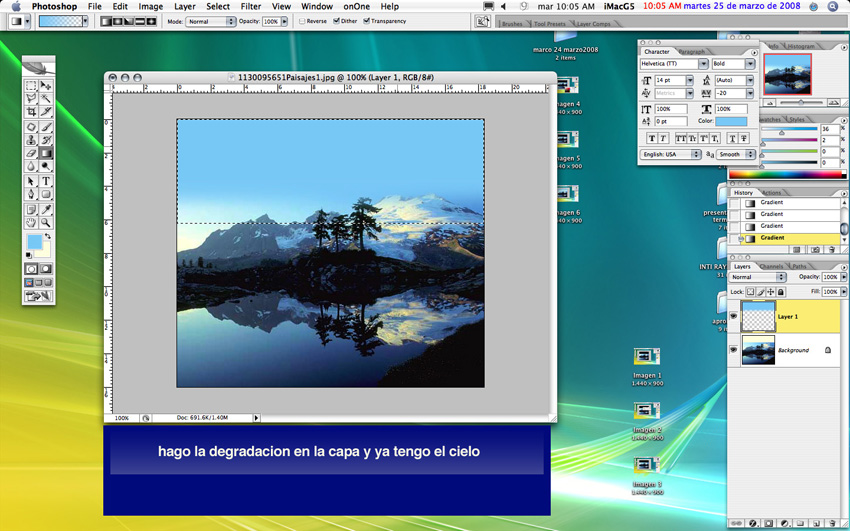Hide Layer 1 using its eye icon
850x531 pixels.
[x=733, y=316]
